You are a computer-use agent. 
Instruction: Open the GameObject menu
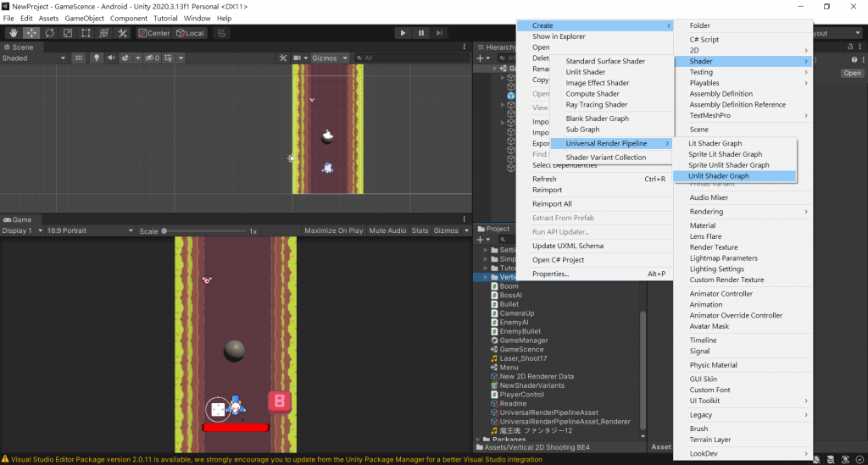[85, 18]
